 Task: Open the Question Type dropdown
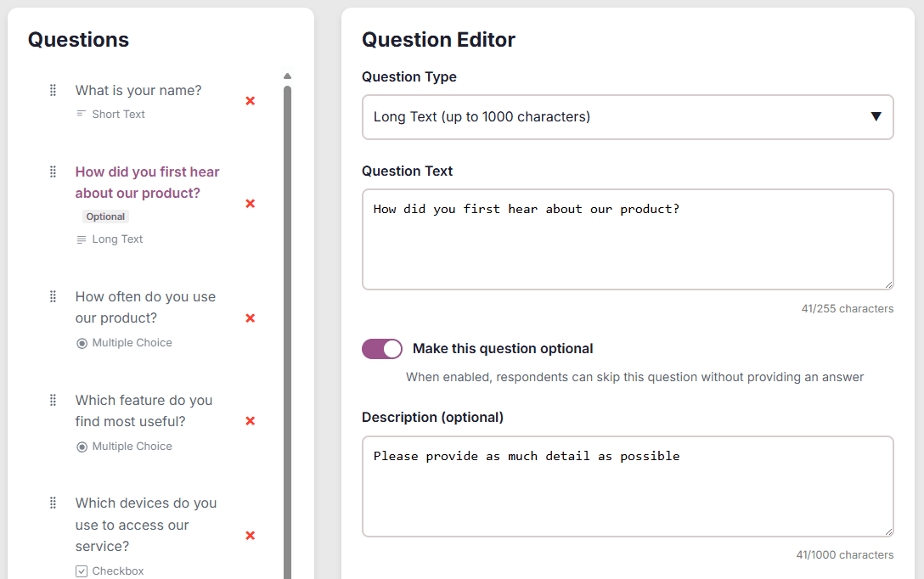(627, 116)
